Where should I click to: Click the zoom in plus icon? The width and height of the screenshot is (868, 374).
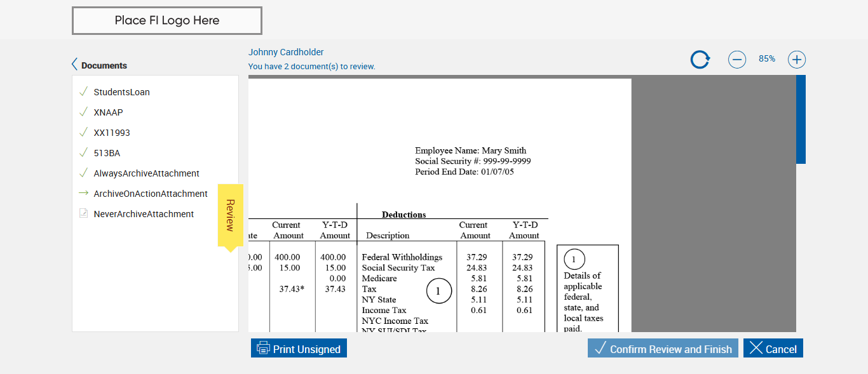coord(797,60)
